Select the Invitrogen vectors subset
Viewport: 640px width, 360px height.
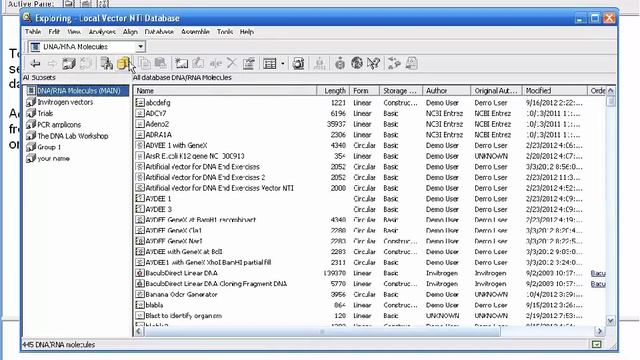(x=60, y=102)
